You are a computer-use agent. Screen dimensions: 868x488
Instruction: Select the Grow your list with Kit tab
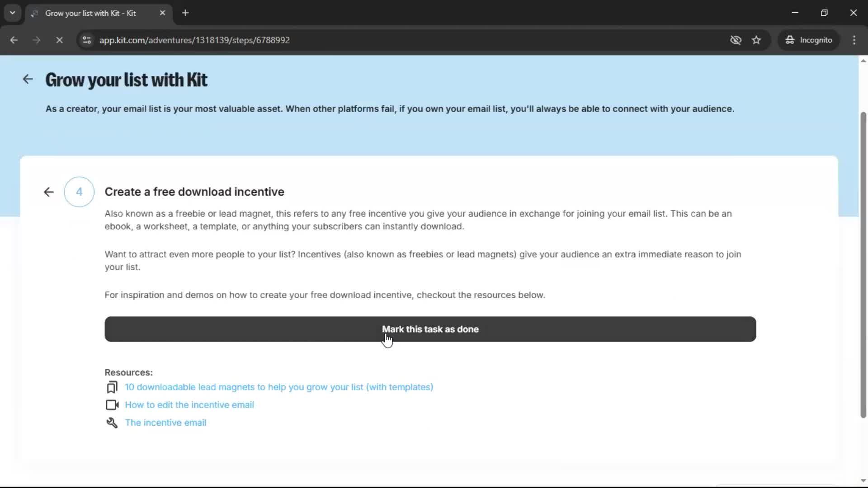click(x=90, y=13)
